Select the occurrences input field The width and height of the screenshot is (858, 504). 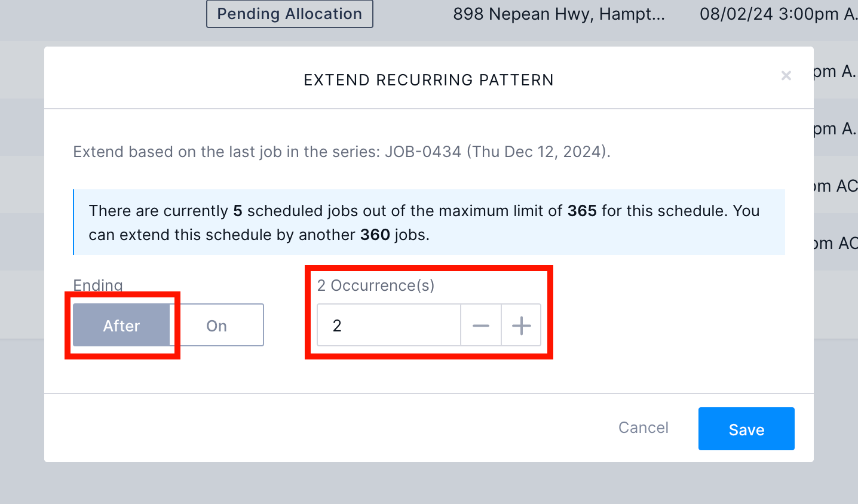[x=388, y=325]
